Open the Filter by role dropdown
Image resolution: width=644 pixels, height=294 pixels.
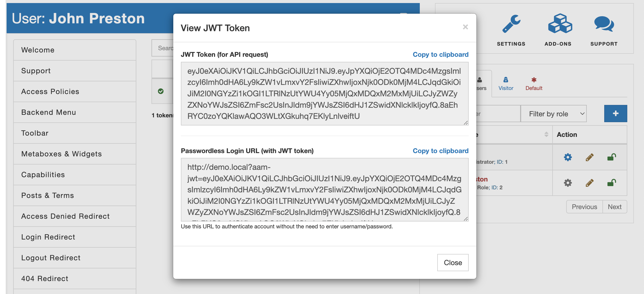554,114
